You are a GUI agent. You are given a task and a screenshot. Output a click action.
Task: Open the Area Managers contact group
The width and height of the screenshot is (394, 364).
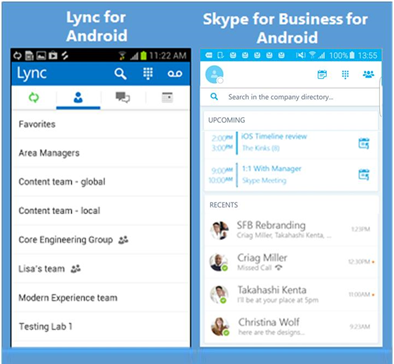pyautogui.click(x=101, y=153)
